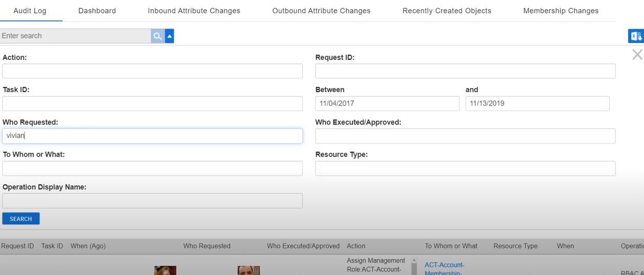The height and width of the screenshot is (275, 644).
Task: Collapse the advanced search arrow toggle
Action: coord(170,36)
